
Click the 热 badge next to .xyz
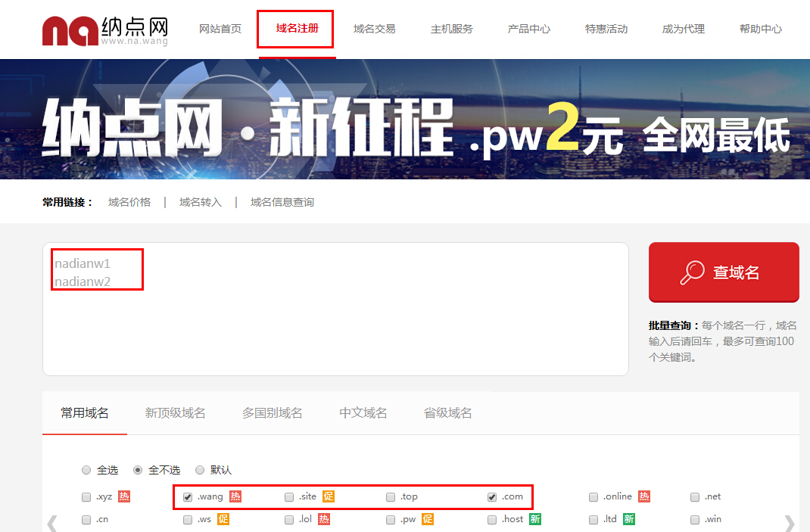pos(124,496)
